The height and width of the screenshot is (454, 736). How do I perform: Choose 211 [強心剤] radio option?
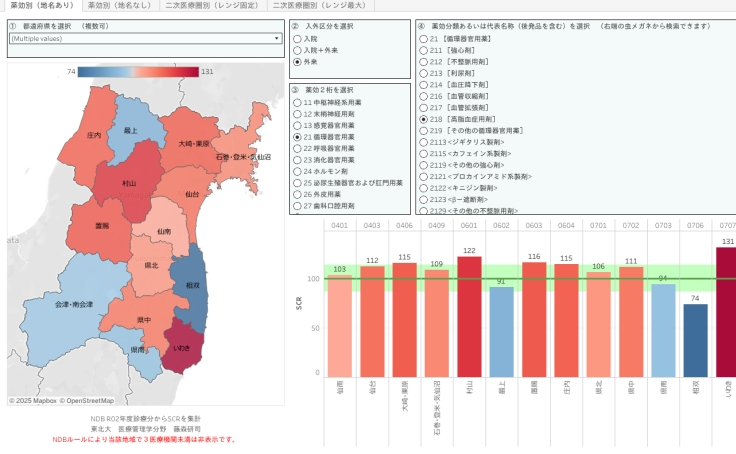(x=423, y=50)
